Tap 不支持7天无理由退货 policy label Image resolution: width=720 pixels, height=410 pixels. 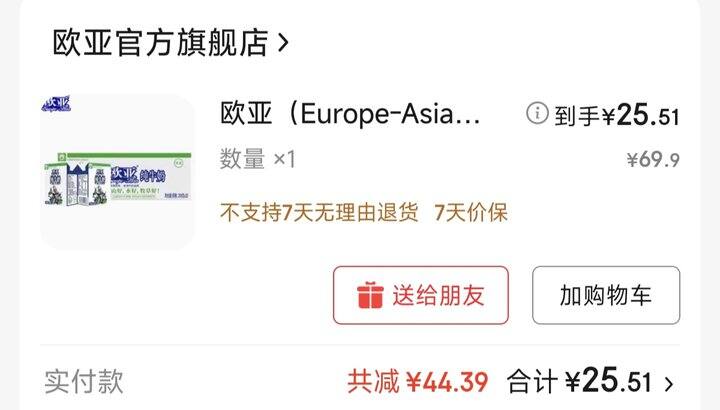pos(319,213)
